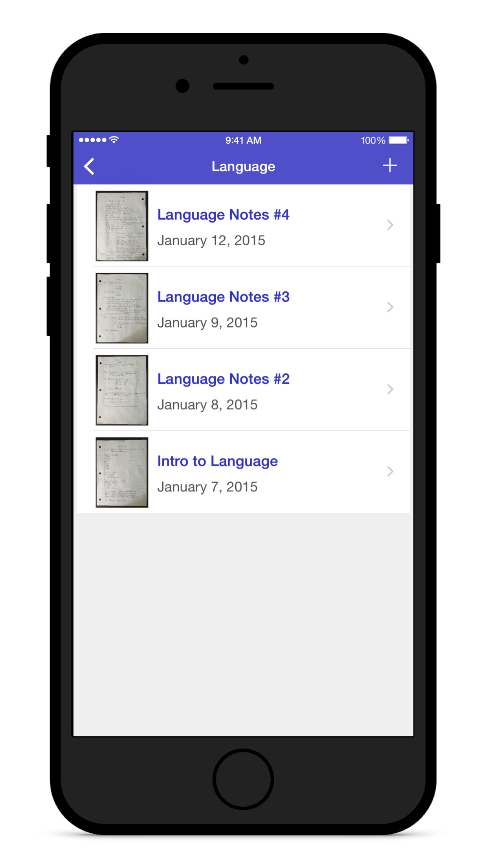Click chevron on Language Notes #3 row
Screen dimensions: 488x868
[x=390, y=307]
